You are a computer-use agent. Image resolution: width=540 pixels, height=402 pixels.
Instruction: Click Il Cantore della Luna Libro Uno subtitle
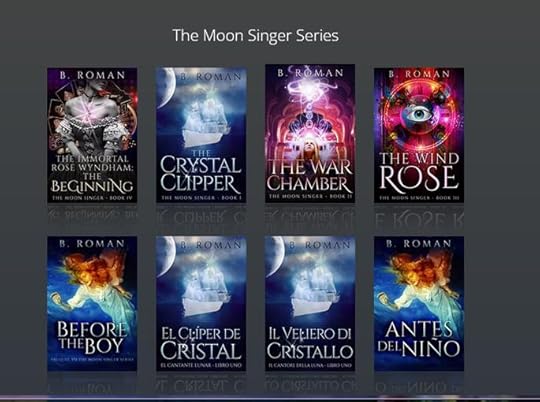point(310,365)
